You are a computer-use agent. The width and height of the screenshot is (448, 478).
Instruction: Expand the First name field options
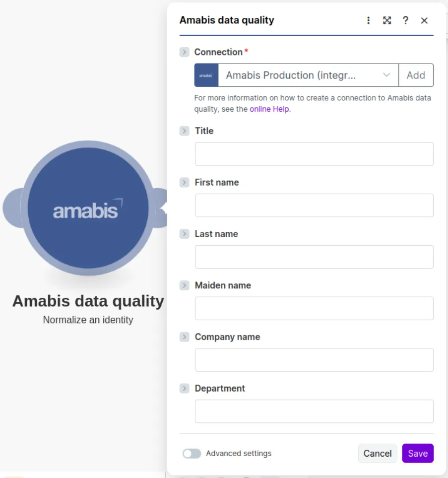click(184, 182)
